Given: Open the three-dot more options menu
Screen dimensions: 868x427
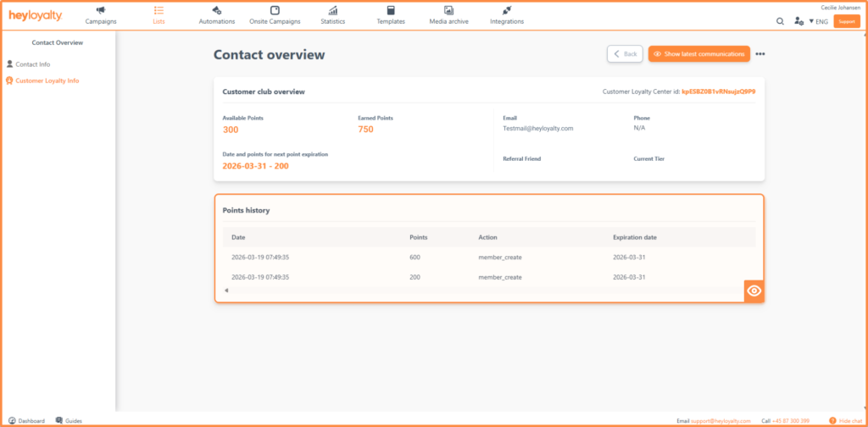Looking at the screenshot, I should click(760, 54).
